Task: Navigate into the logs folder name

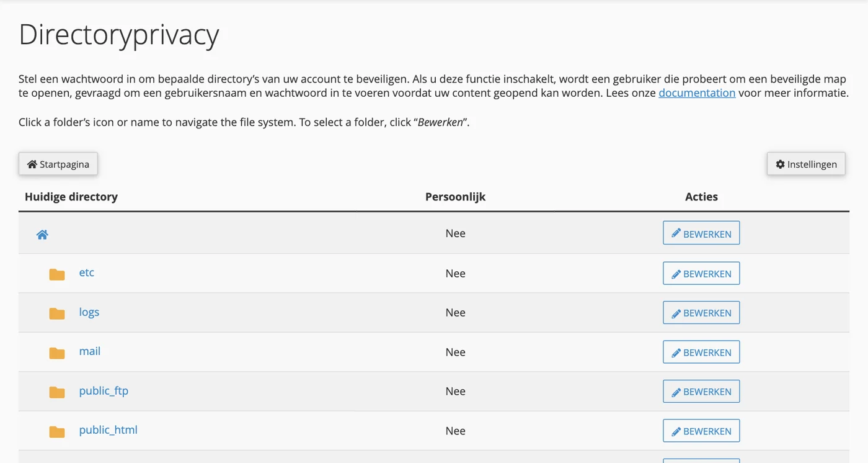Action: tap(89, 312)
